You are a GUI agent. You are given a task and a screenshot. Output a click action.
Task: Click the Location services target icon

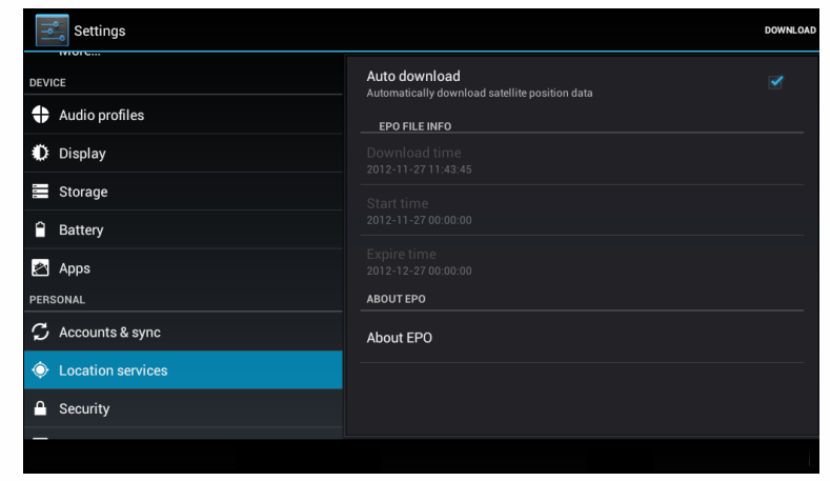[40, 370]
